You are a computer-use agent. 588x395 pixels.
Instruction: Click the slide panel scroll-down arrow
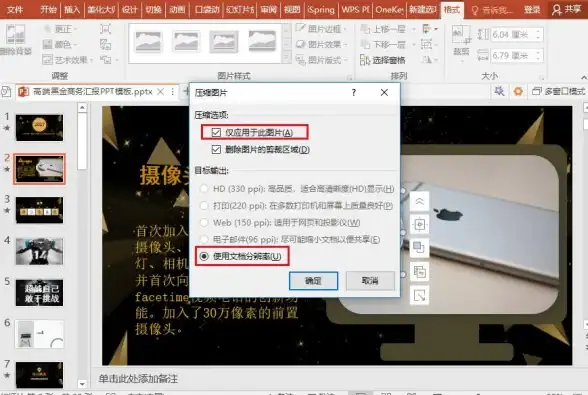82,384
